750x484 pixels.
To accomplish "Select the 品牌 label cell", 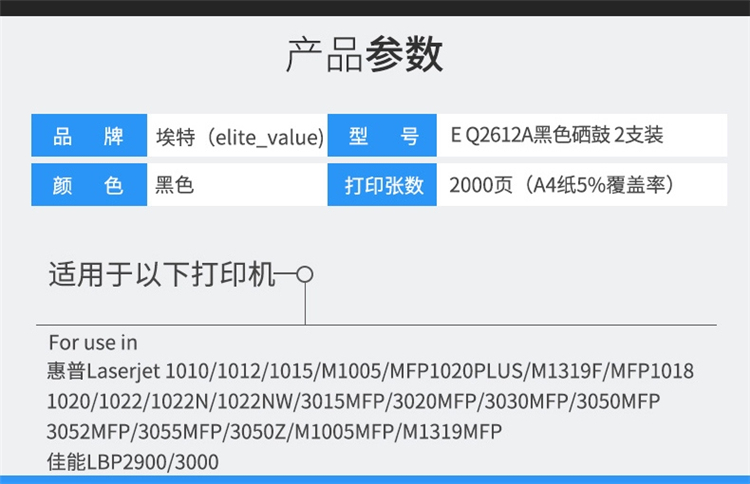I will pos(89,135).
